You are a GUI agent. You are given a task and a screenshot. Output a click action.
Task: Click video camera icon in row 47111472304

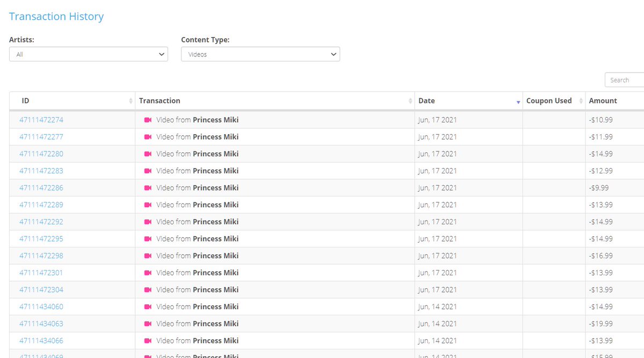pos(148,290)
